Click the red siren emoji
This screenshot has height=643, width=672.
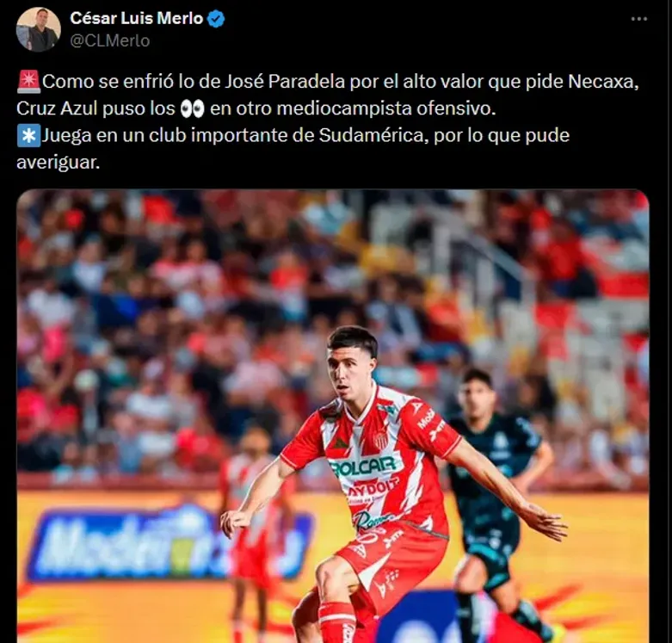pos(28,82)
